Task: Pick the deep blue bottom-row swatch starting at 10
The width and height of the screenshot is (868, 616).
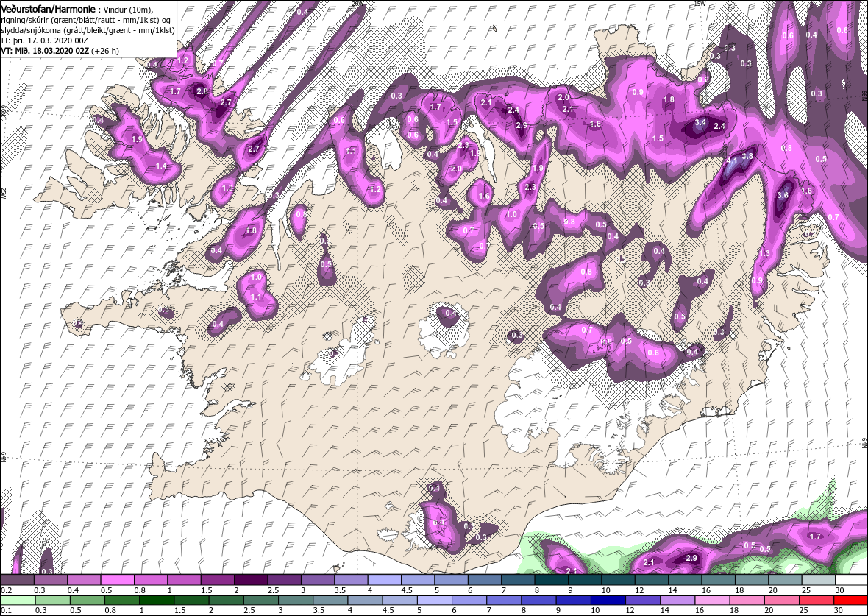Action: click(608, 601)
